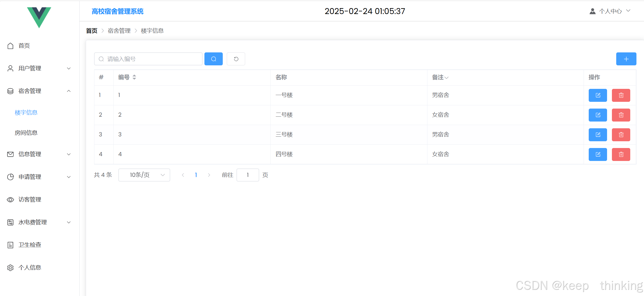This screenshot has height=296, width=644.
Task: Click page number 1 in pagination
Action: tap(196, 175)
